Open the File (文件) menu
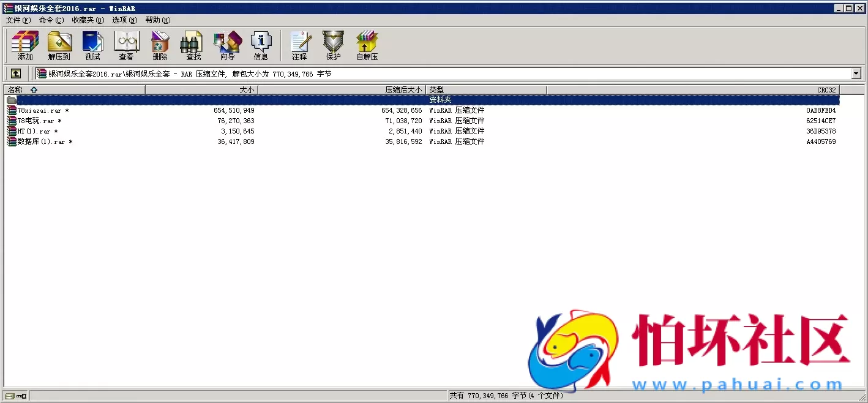 pyautogui.click(x=18, y=20)
